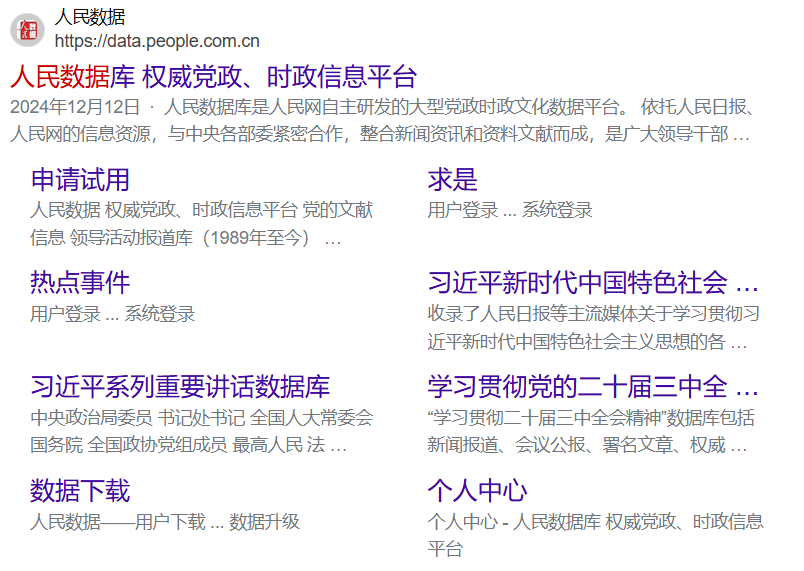This screenshot has height=571, width=804.
Task: Click description line 近平新时代中国特色社会主义思想的各
Action: pyautogui.click(x=587, y=342)
